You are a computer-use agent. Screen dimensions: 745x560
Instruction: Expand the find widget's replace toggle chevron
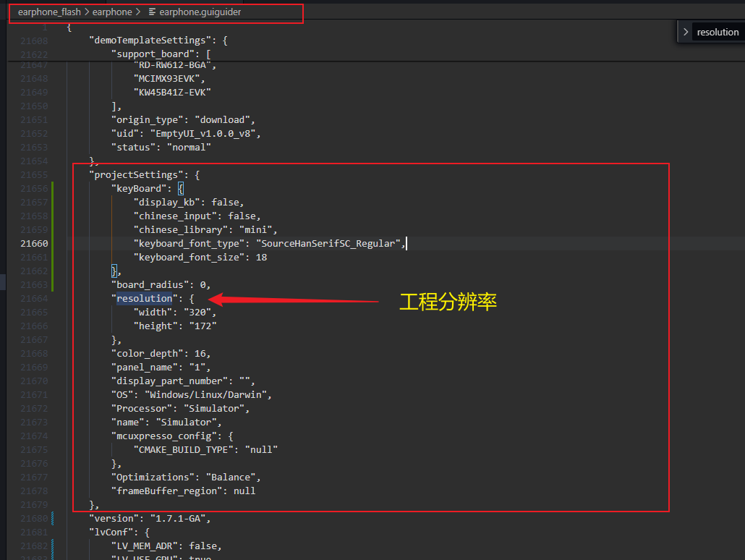coord(685,33)
